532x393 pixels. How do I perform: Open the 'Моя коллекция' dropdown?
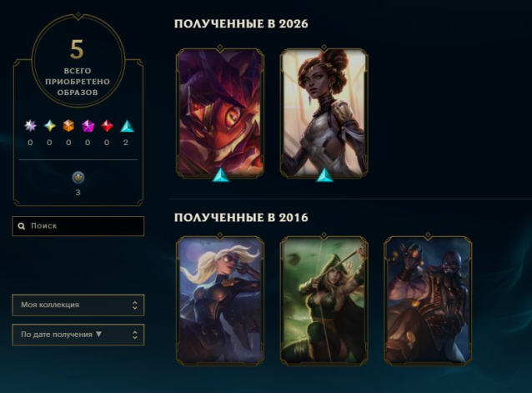click(x=78, y=305)
